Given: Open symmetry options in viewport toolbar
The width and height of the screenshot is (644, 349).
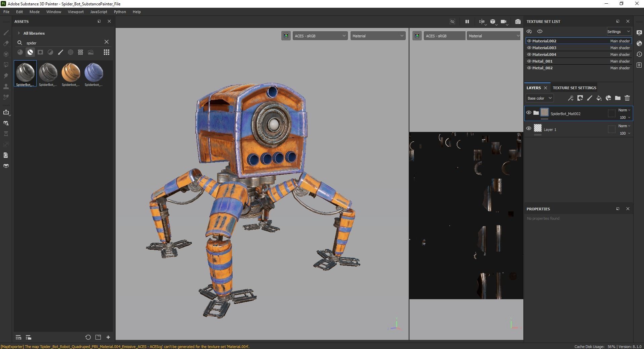Looking at the screenshot, I should [x=482, y=22].
